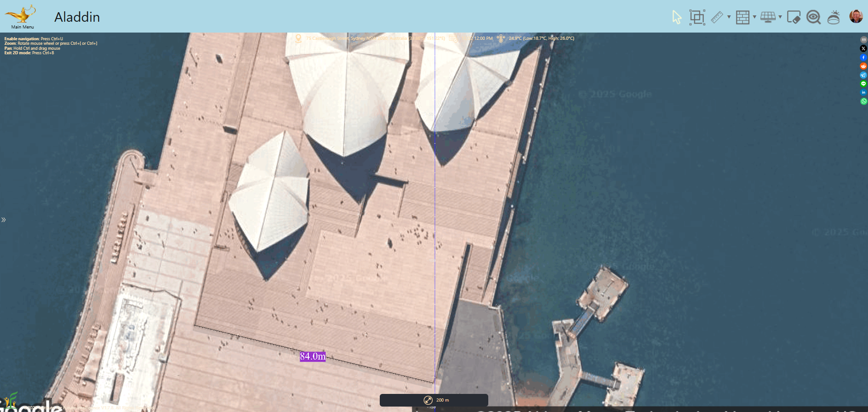Click the 12:00 PM time text
The width and height of the screenshot is (868, 412).
click(483, 38)
